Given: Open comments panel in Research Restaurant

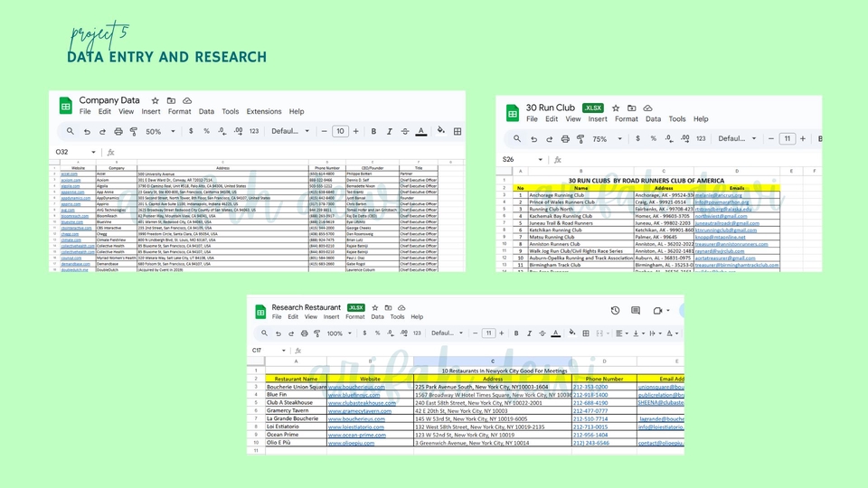Looking at the screenshot, I should pyautogui.click(x=636, y=310).
